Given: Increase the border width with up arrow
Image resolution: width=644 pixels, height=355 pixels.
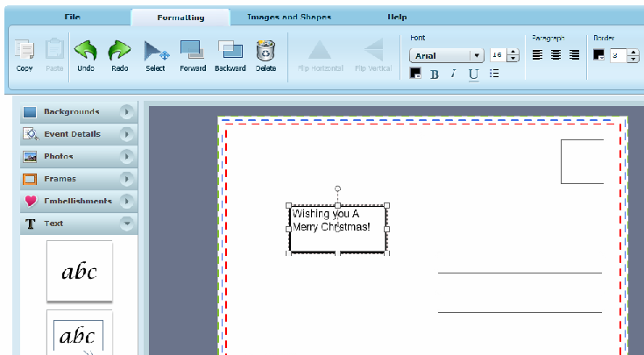Looking at the screenshot, I should pyautogui.click(x=633, y=53).
